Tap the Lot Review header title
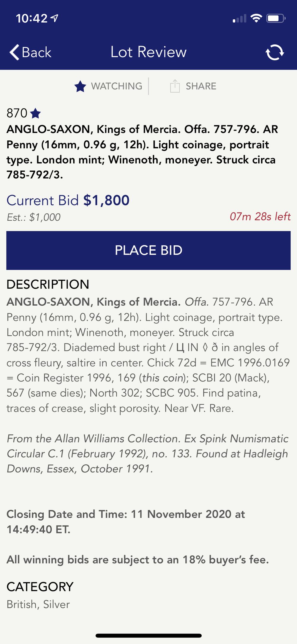The width and height of the screenshot is (297, 644). pos(148,52)
